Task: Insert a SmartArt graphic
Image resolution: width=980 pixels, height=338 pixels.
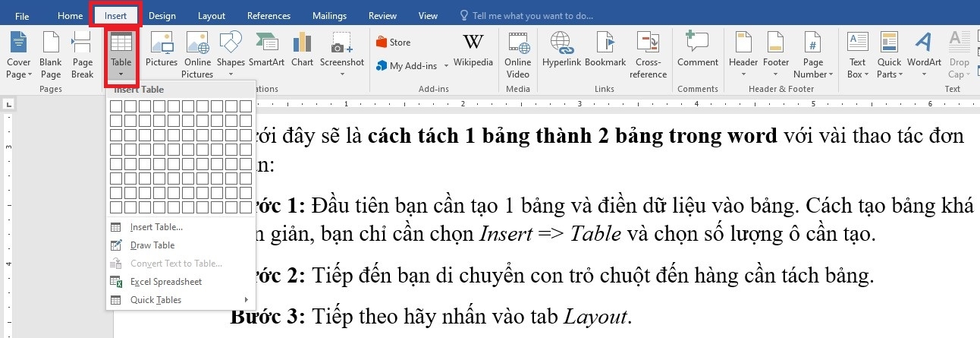Action: coord(266,49)
